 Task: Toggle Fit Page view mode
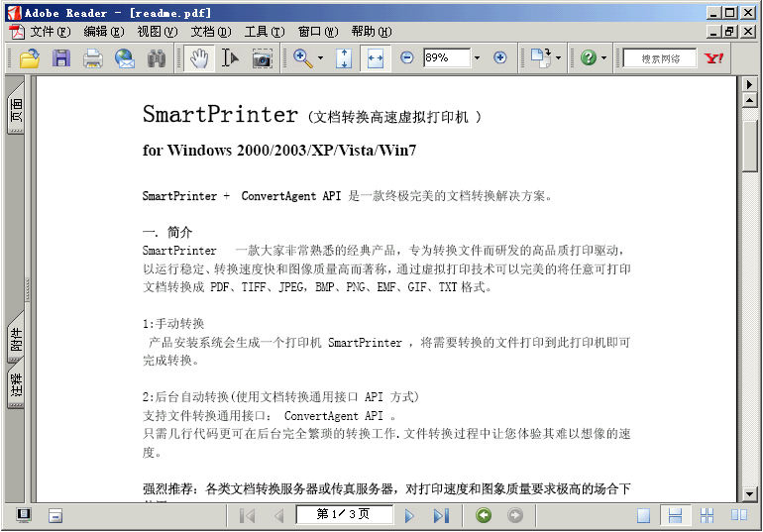pyautogui.click(x=344, y=58)
